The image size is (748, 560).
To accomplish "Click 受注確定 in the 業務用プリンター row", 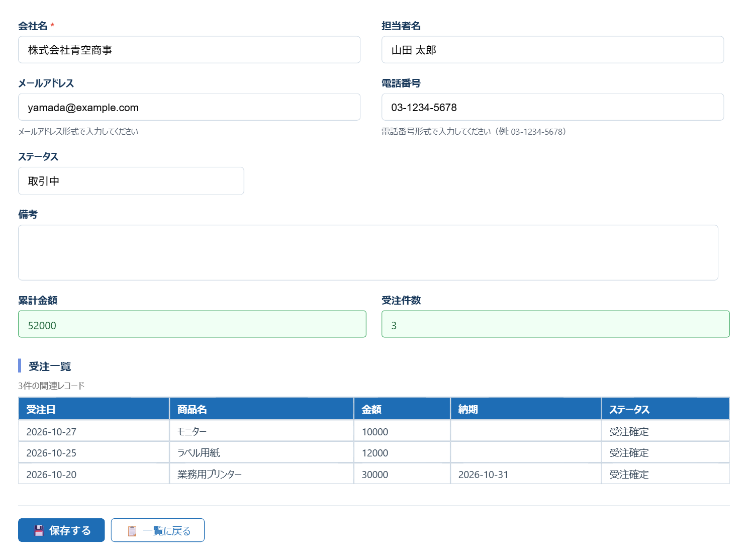I will pyautogui.click(x=666, y=474).
